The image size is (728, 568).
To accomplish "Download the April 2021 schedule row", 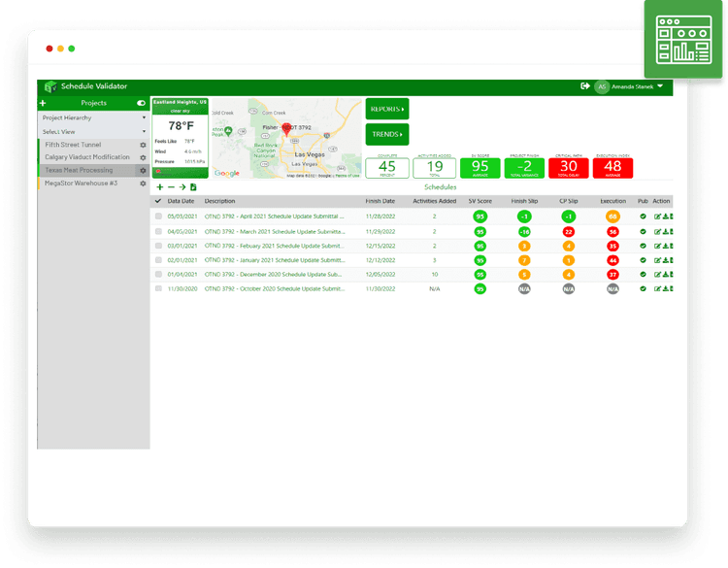I will tap(665, 217).
